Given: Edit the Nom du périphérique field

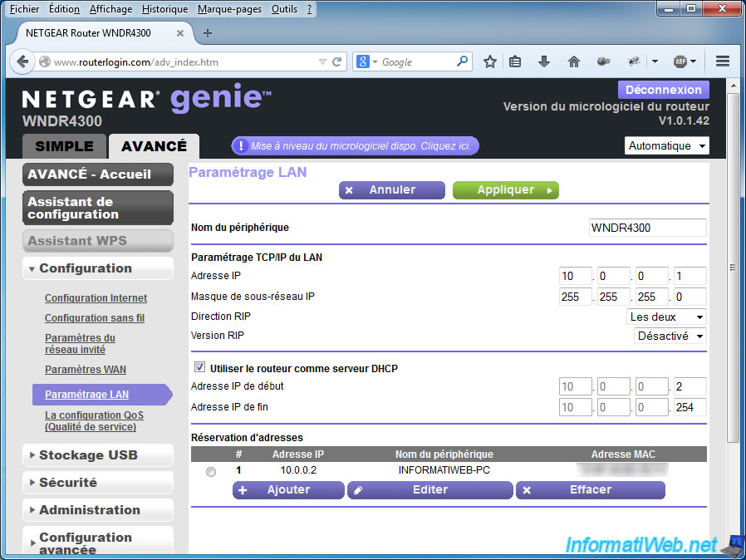Looking at the screenshot, I should point(647,228).
